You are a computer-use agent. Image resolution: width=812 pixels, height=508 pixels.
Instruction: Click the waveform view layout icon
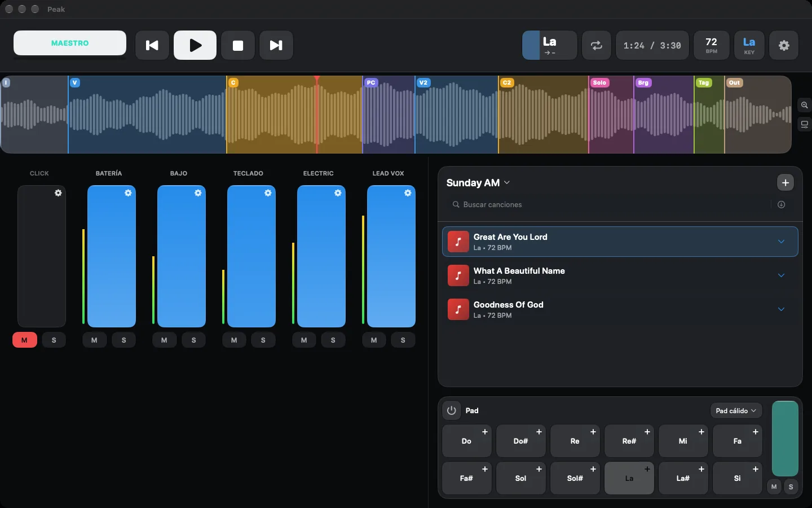click(x=805, y=125)
